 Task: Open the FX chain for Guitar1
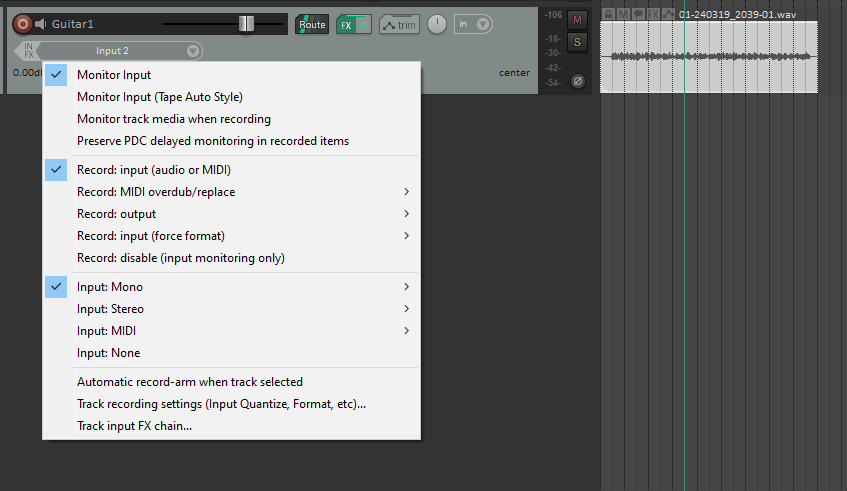coord(346,24)
